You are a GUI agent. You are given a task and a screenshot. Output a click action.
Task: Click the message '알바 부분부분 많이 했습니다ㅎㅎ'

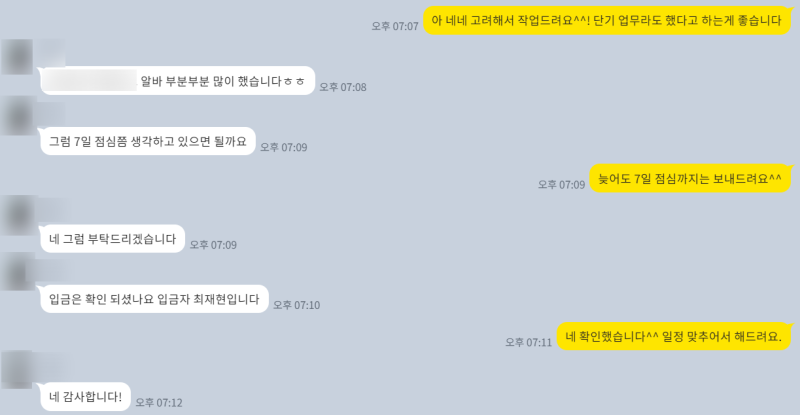pos(178,81)
